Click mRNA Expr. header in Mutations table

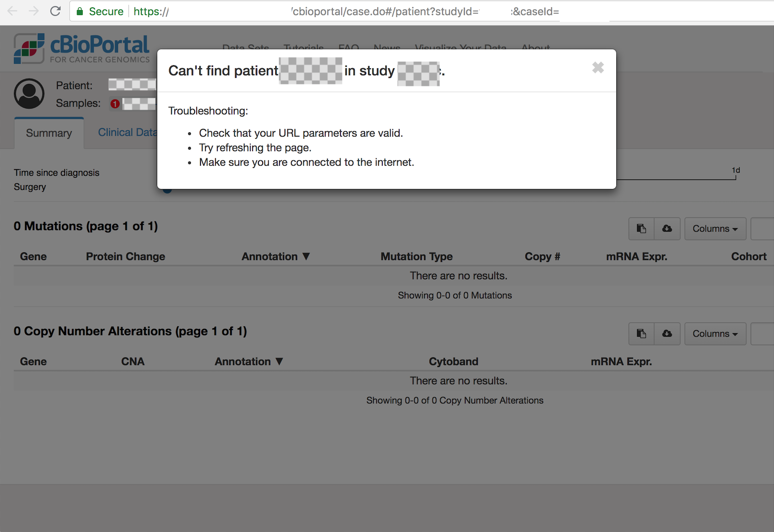tap(637, 256)
